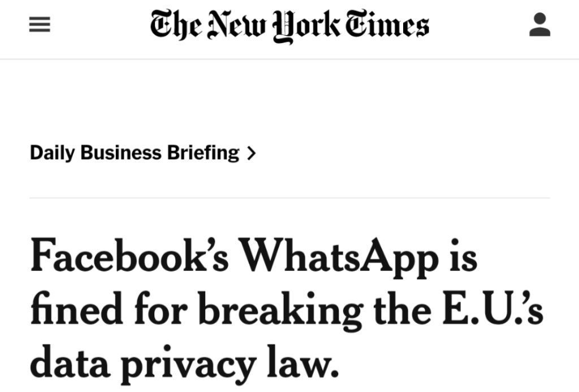Click The New York Times logo

point(289,26)
